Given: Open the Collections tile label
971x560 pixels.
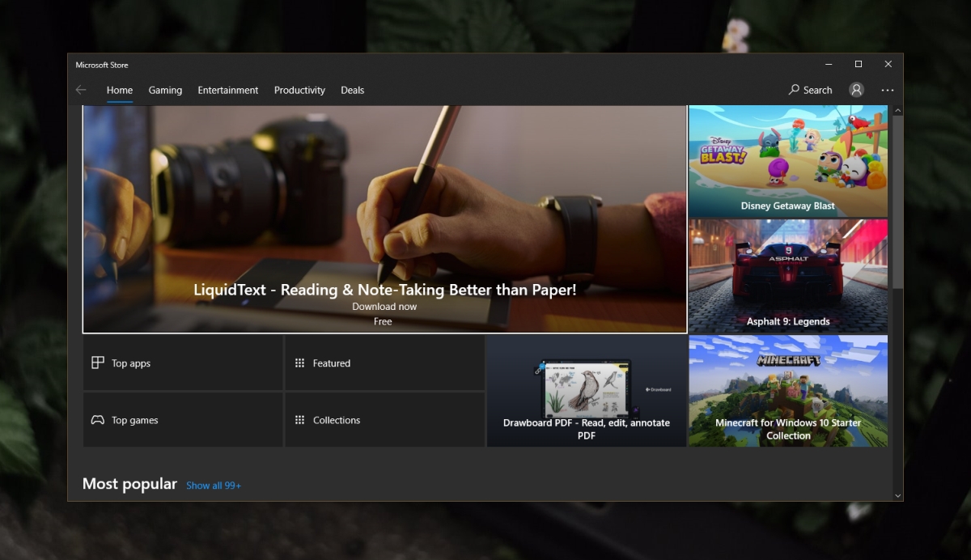Looking at the screenshot, I should point(337,420).
